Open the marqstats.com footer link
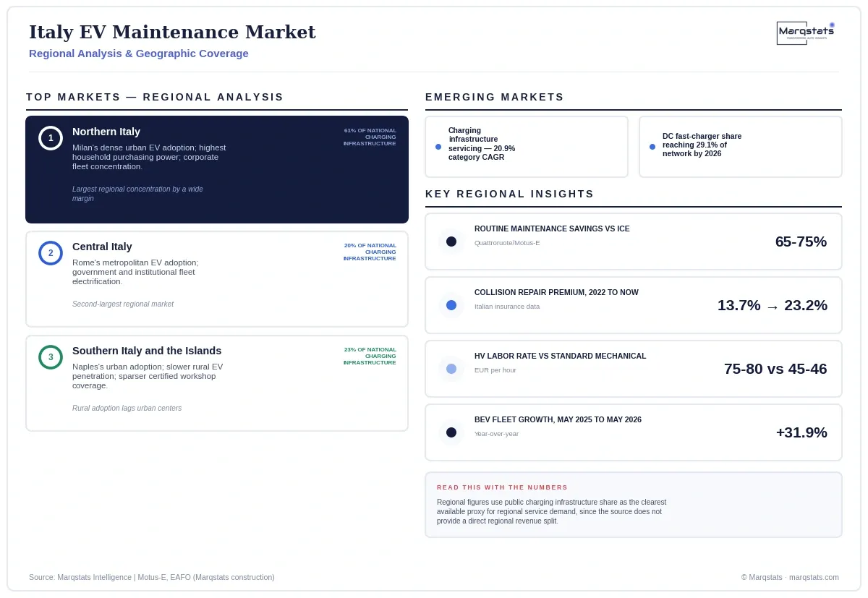868x598 pixels. pyautogui.click(x=814, y=577)
